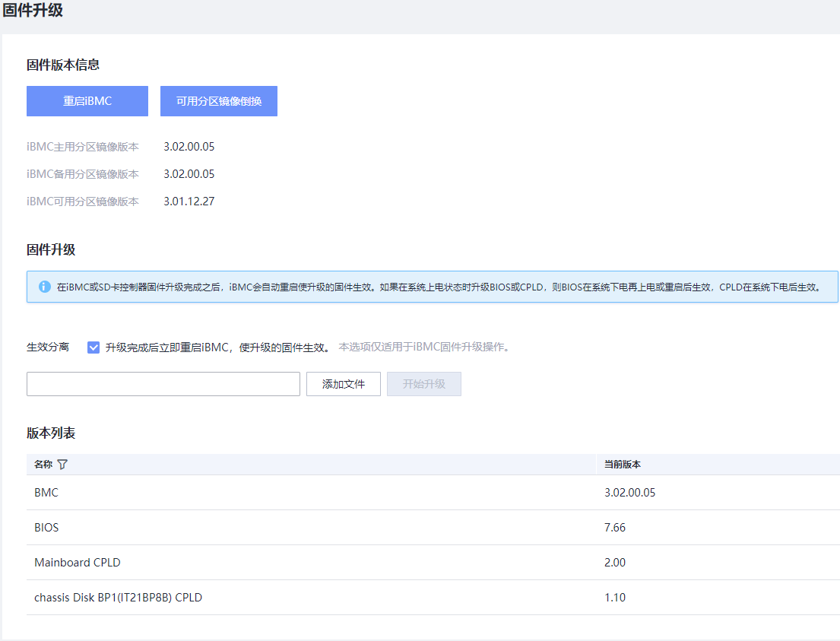
Task: Click the 生效分离 label
Action: pos(48,347)
